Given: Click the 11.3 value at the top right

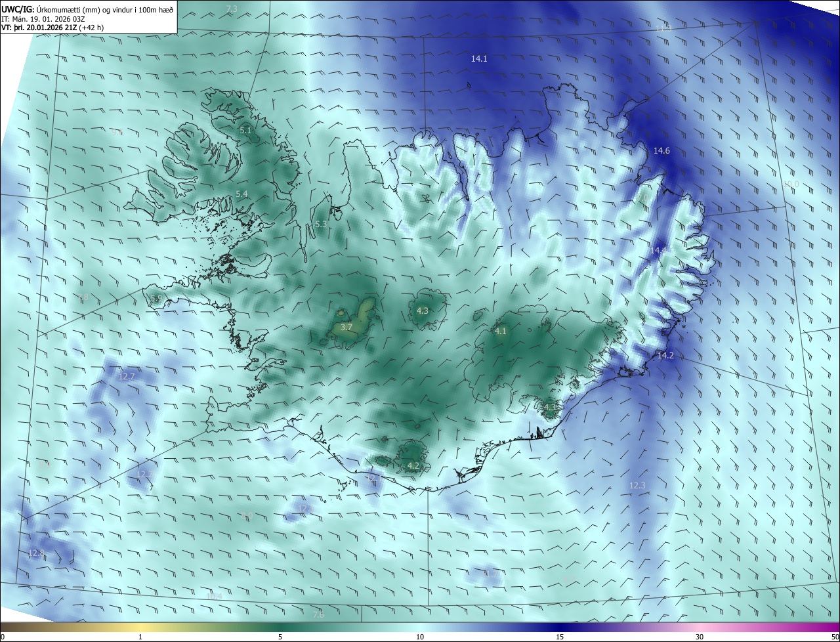Looking at the screenshot, I should tap(663, 29).
